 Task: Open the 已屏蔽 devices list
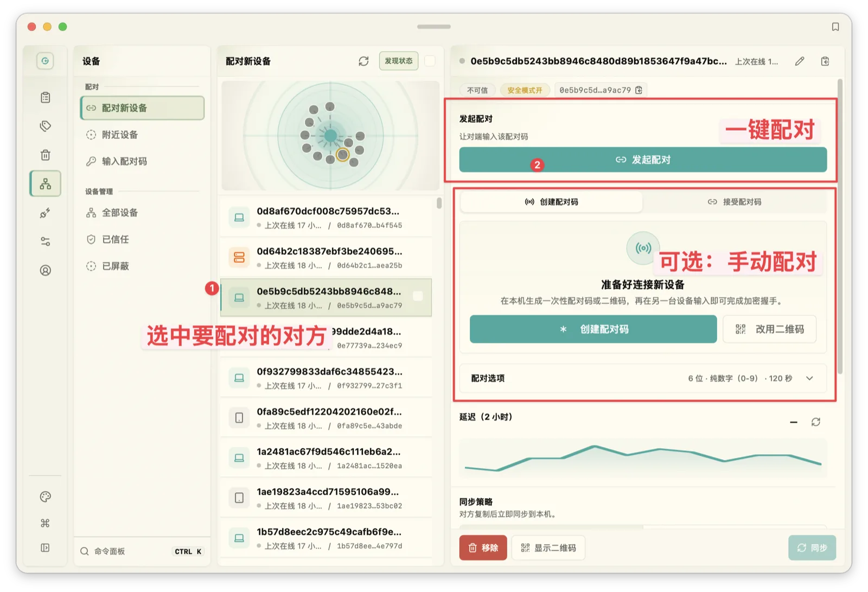pyautogui.click(x=142, y=266)
